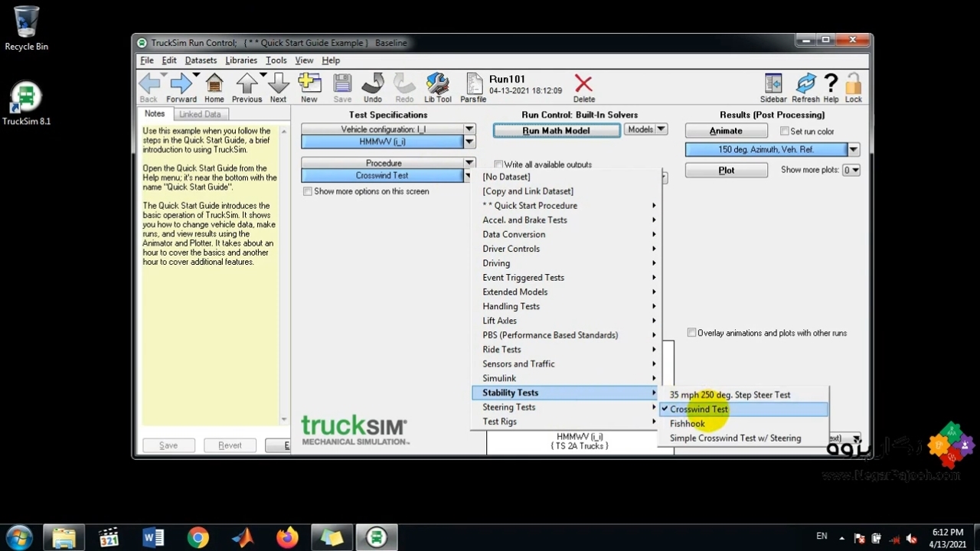Click the Run Math Model button
980x551 pixels.
(556, 131)
